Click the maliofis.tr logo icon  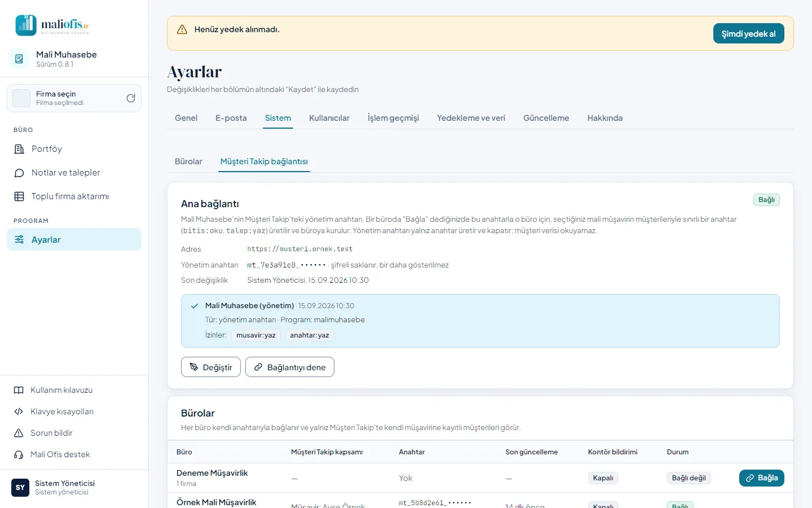pos(26,25)
